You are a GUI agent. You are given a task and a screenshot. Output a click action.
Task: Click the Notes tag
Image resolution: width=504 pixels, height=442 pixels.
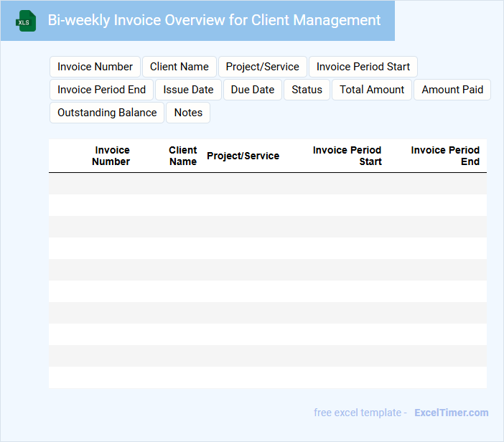click(x=188, y=113)
